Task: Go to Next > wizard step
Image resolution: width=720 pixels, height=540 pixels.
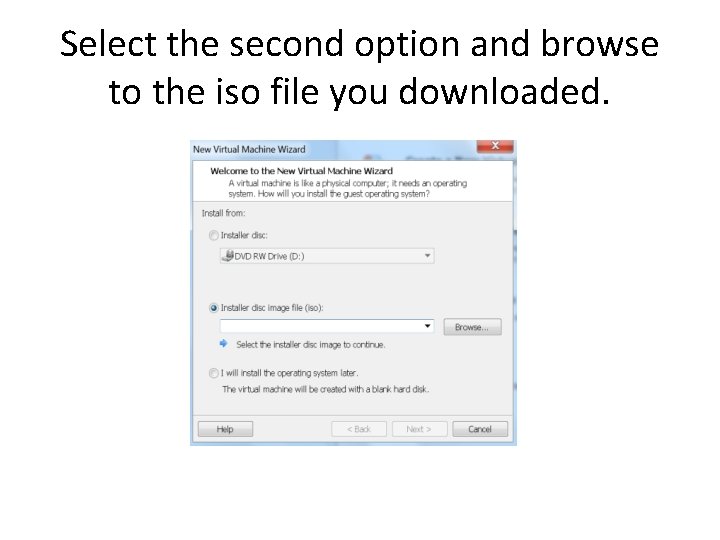Action: [419, 429]
